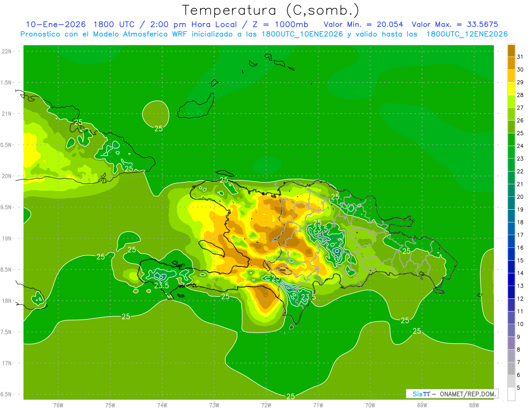
Task: Click the white colorbar segment below 5
Action: [511, 394]
